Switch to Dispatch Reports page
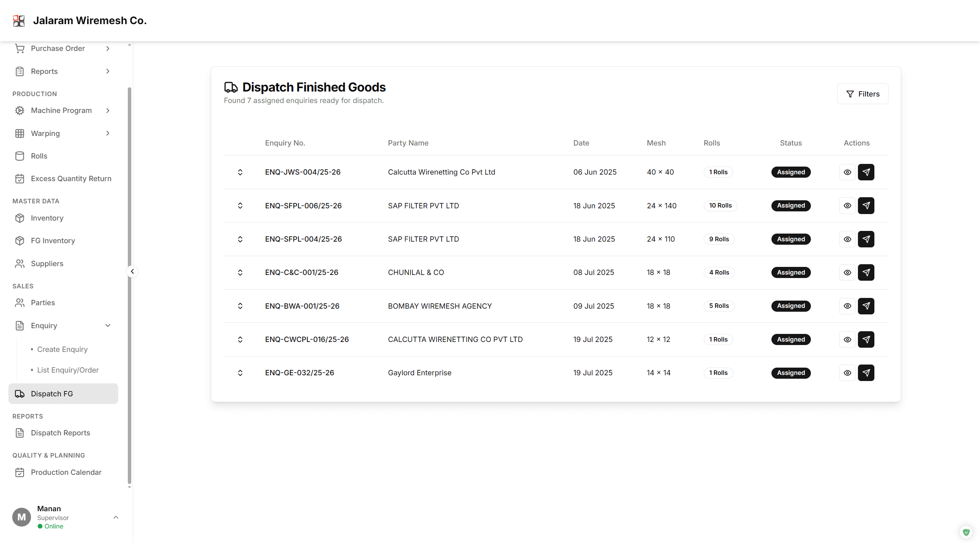The width and height of the screenshot is (980, 543). click(60, 433)
